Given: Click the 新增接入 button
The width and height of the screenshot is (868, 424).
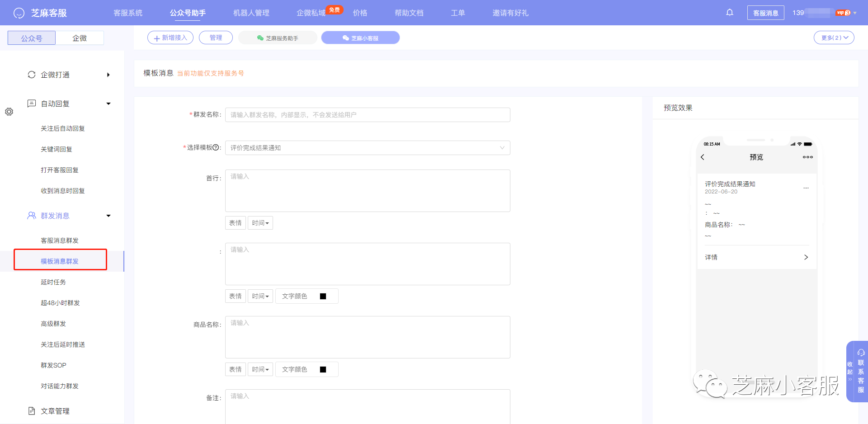Looking at the screenshot, I should point(170,38).
